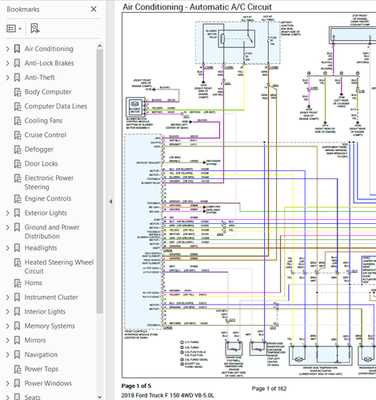
Task: Click the Mirrors bookmark icon
Action: point(17,340)
